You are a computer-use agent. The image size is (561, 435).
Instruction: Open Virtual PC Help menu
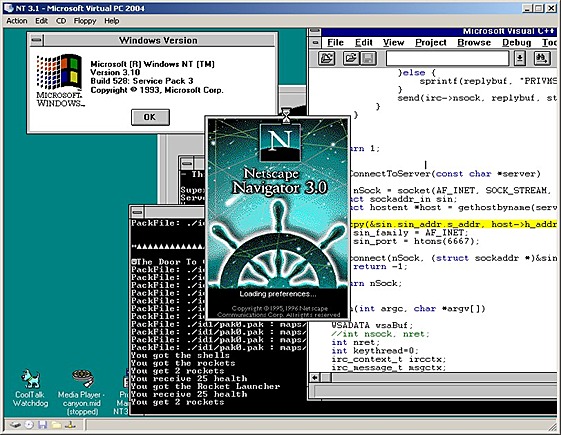pos(112,21)
